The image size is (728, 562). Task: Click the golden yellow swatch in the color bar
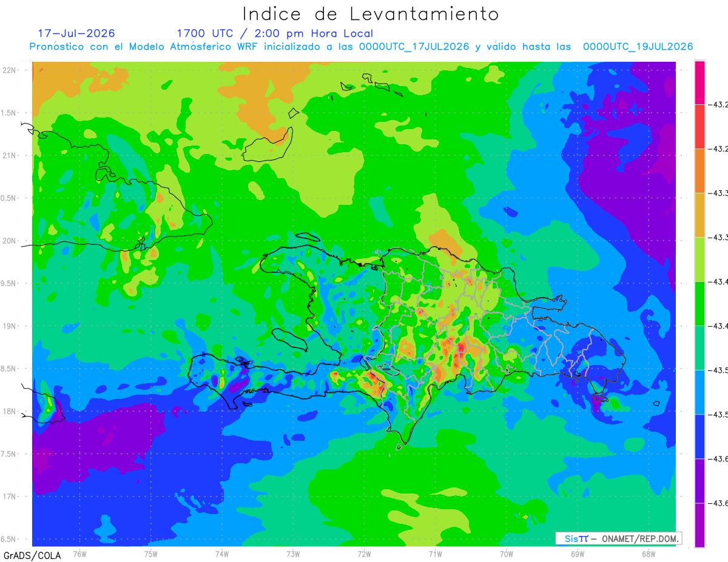tap(699, 215)
